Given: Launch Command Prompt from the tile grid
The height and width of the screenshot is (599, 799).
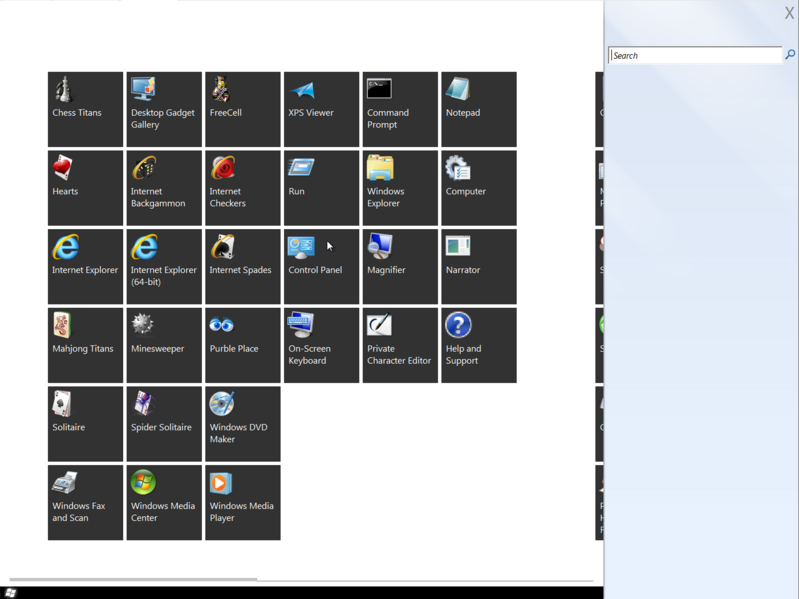Looking at the screenshot, I should (400, 110).
